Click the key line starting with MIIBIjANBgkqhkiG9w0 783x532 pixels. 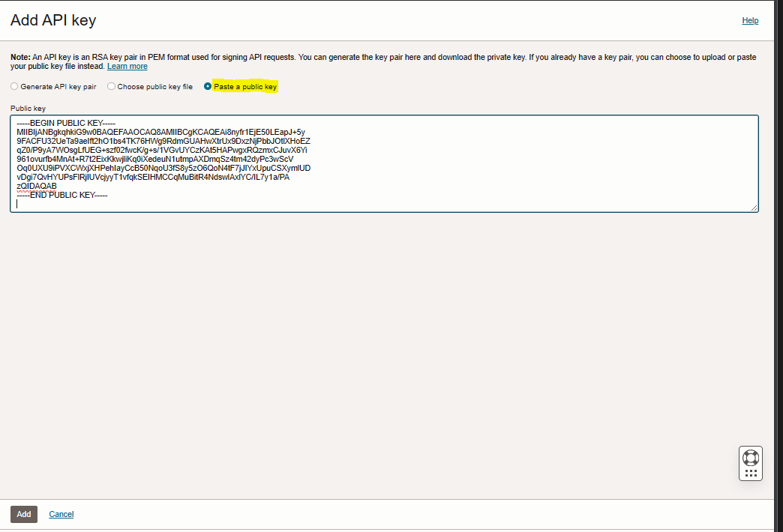pyautogui.click(x=160, y=133)
